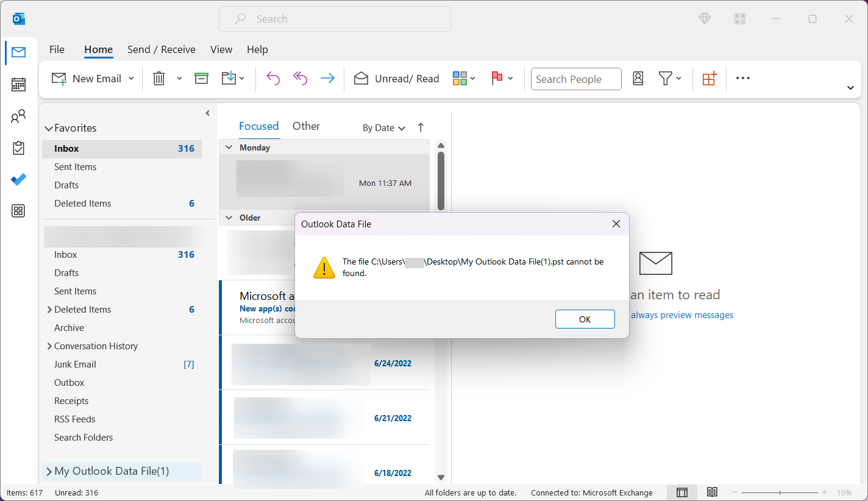868x501 pixels.
Task: Click the Forward arrow icon
Action: (x=327, y=79)
